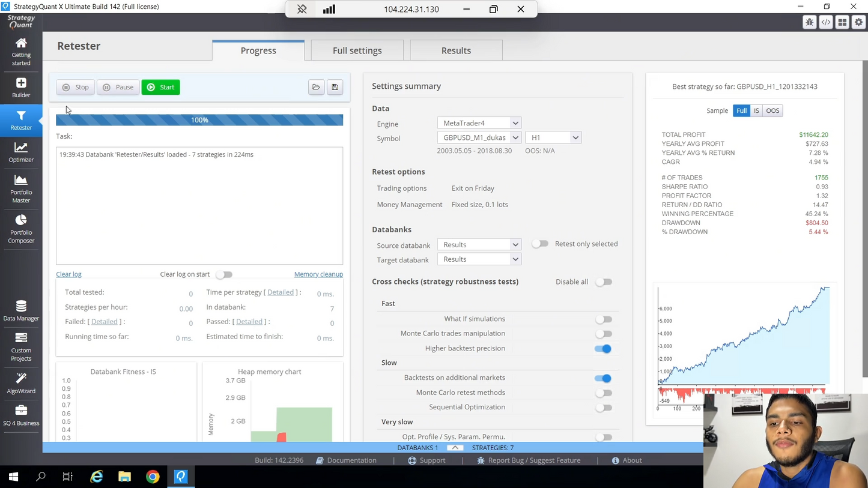Click the grid layout icon at top right
The image size is (868, 488).
click(842, 22)
